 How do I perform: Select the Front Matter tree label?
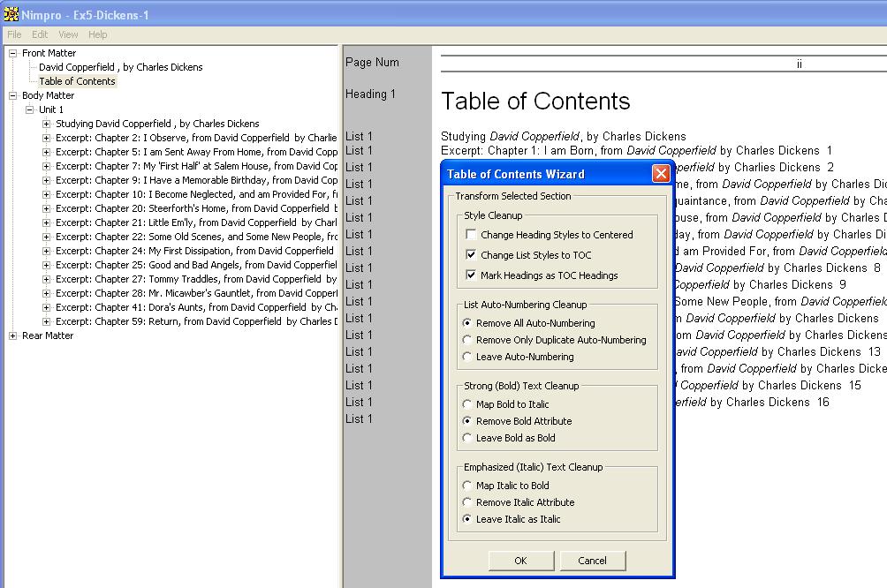[x=49, y=53]
